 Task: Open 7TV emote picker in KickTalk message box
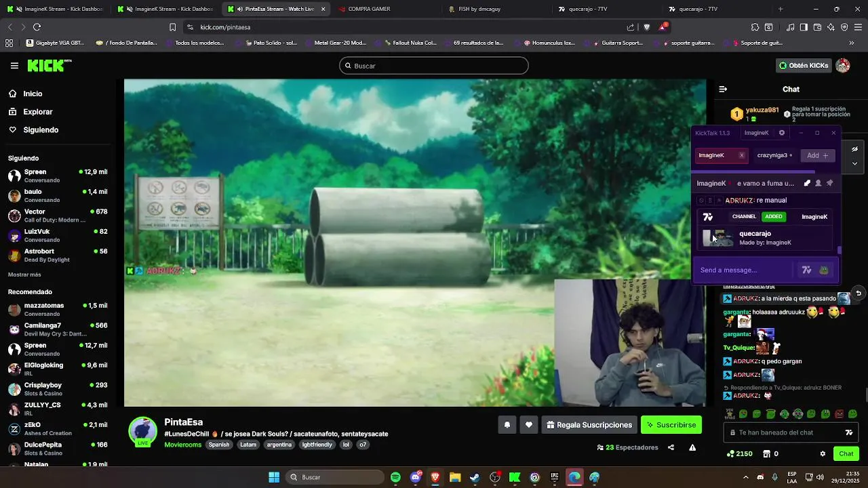tap(806, 270)
